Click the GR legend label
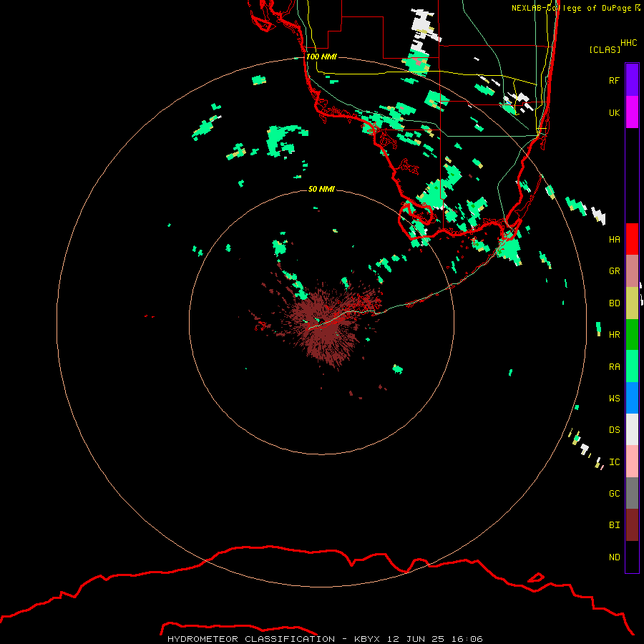This screenshot has height=644, width=644. (614, 271)
